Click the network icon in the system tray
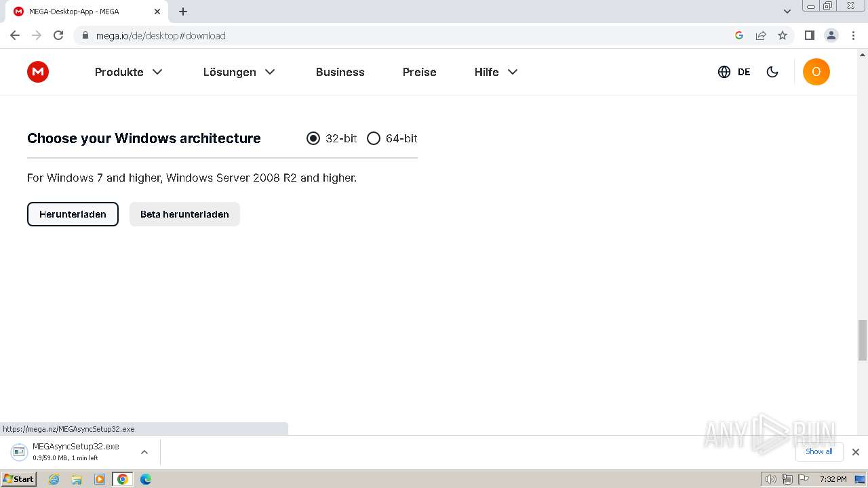This screenshot has height=488, width=868. coord(787,479)
